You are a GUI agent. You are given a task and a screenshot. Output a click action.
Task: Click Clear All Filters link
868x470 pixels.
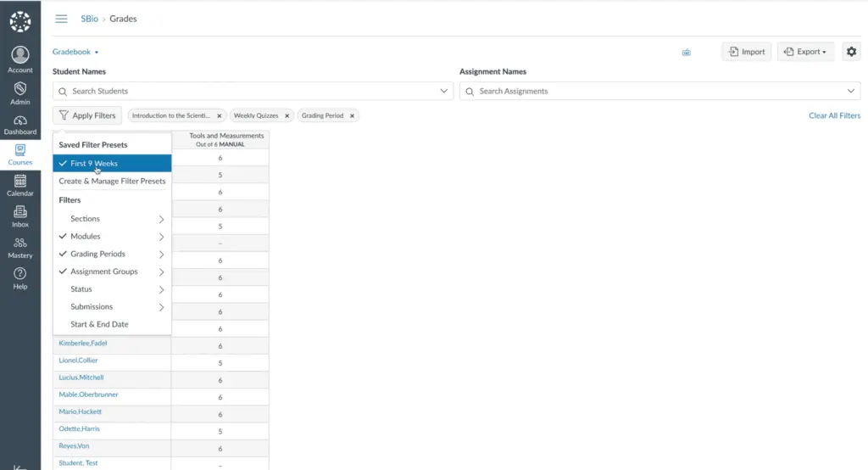click(834, 116)
